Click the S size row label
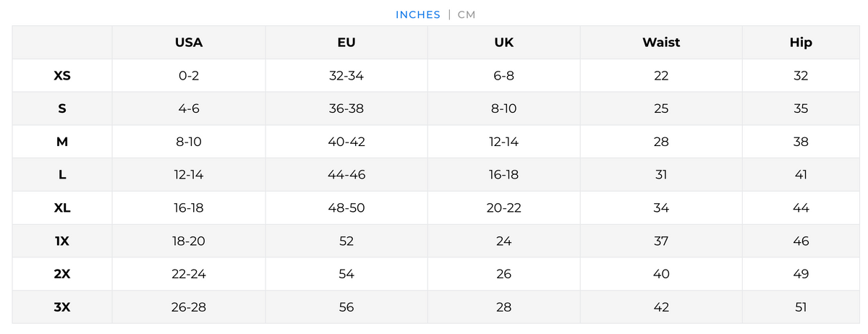 [x=62, y=109]
